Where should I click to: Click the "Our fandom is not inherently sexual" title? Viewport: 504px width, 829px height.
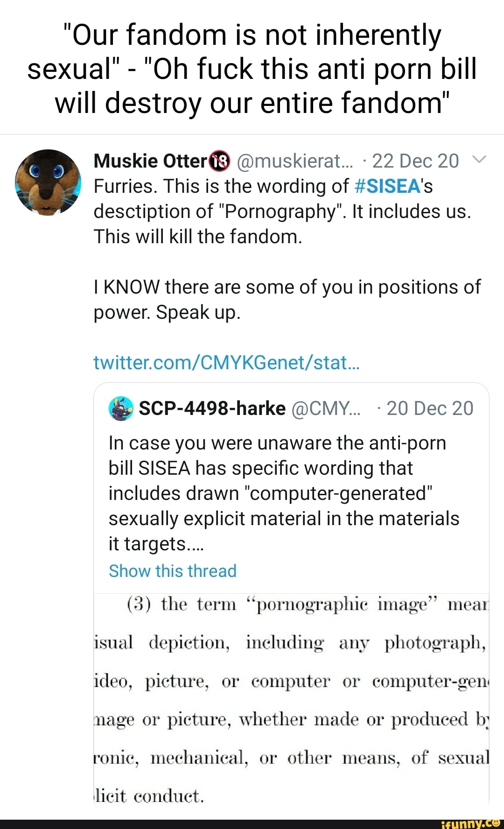coord(252,69)
